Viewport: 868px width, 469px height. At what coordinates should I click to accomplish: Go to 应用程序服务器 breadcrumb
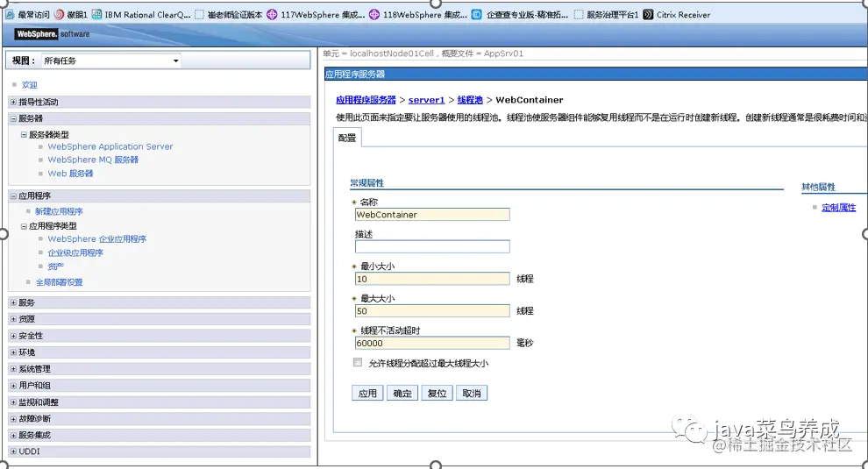[366, 100]
